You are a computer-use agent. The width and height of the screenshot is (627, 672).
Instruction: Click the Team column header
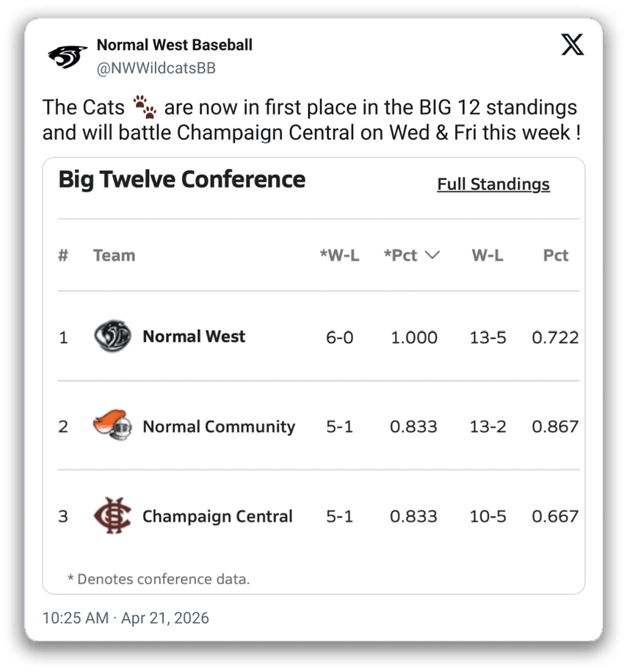pos(114,256)
